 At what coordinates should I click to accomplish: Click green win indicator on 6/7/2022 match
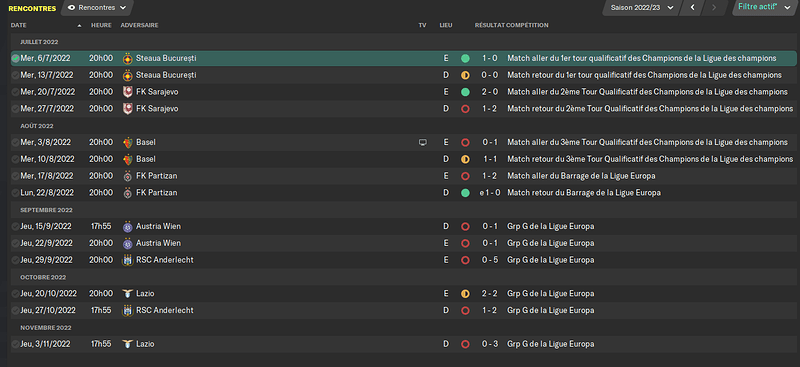(x=465, y=59)
